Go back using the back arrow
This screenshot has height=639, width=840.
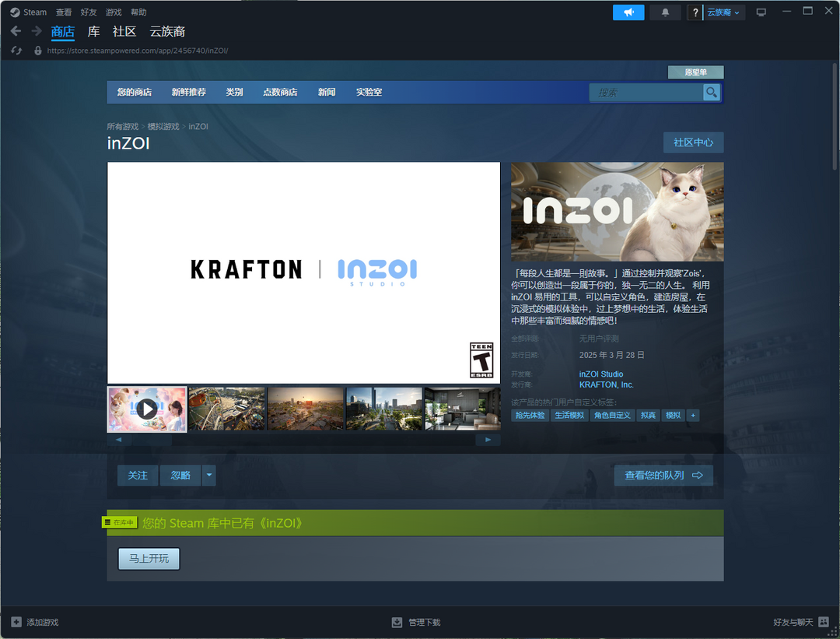(16, 32)
